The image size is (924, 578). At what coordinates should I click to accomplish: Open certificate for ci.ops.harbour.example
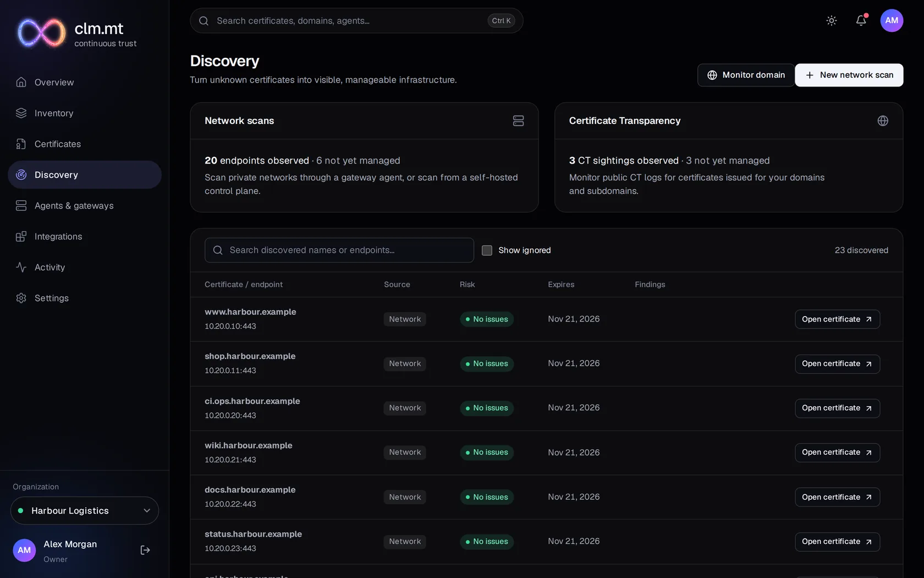(x=837, y=408)
